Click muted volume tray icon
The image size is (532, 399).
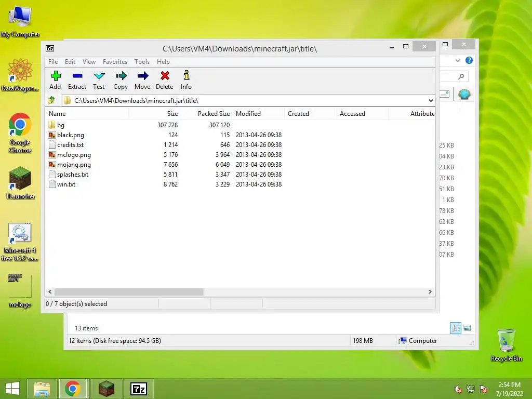tap(458, 389)
